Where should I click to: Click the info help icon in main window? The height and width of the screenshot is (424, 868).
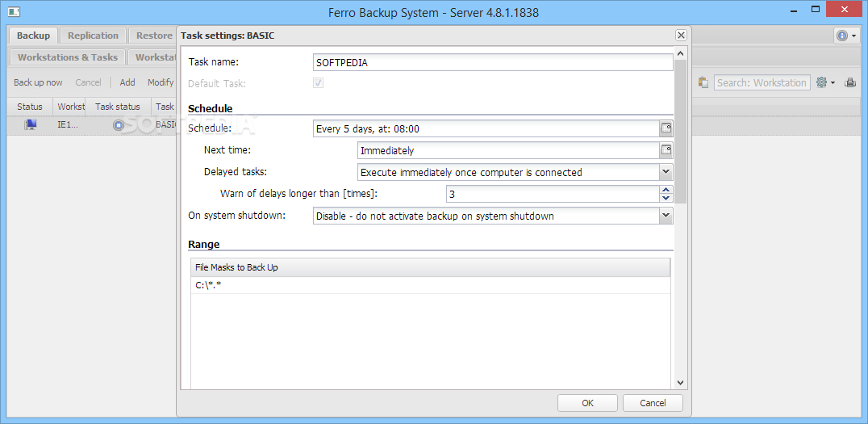point(842,36)
